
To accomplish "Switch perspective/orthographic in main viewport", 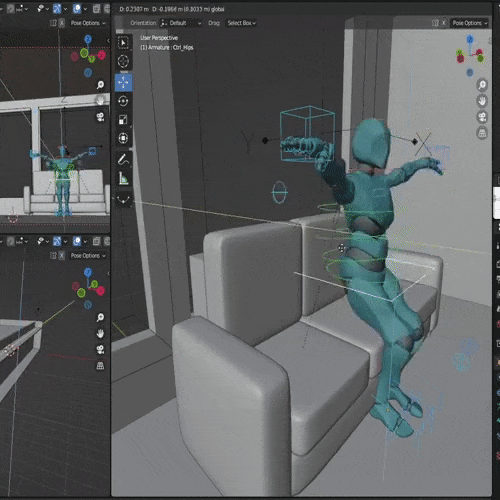I will 482,133.
